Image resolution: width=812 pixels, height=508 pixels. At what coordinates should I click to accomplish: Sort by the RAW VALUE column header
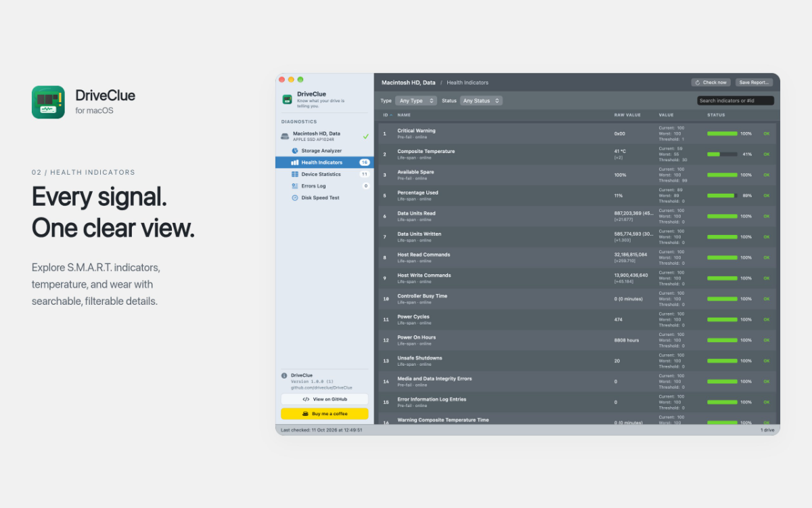tap(627, 115)
